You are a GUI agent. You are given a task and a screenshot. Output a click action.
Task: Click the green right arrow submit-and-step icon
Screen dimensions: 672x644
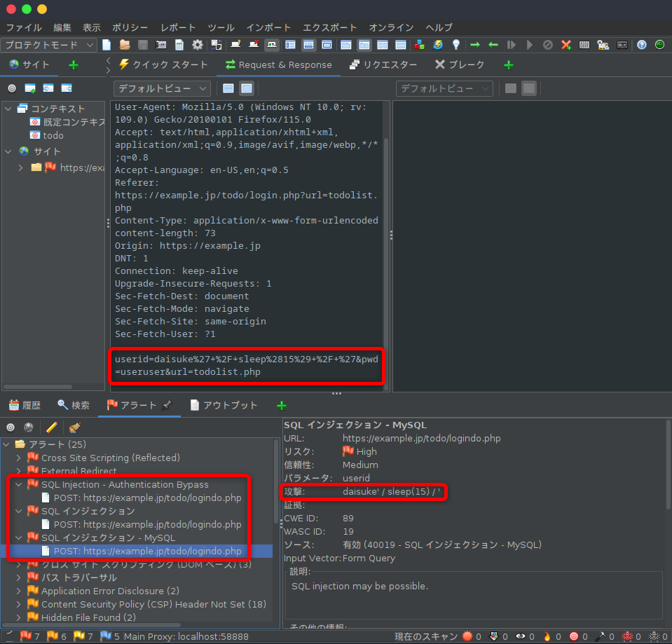pos(475,45)
